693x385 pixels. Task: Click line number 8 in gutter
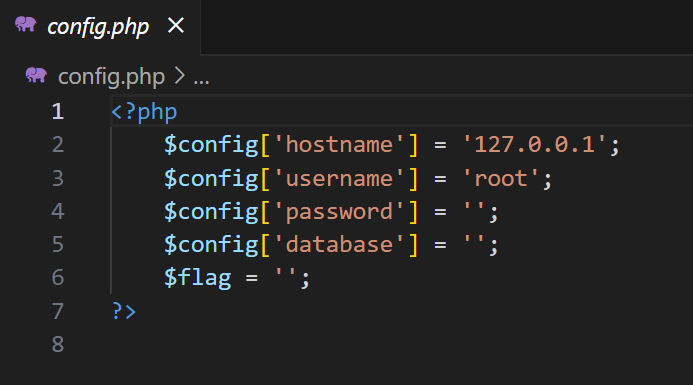click(58, 344)
